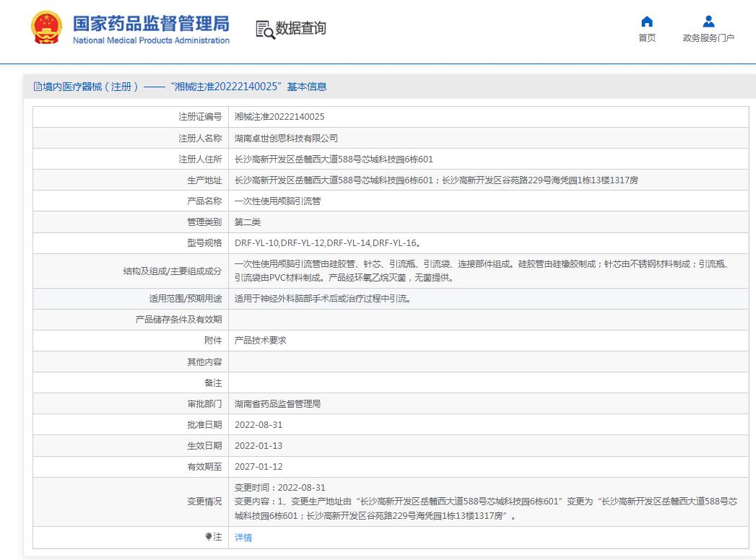The width and height of the screenshot is (756, 560).
Task: Click the 注册人名称 label
Action: pyautogui.click(x=200, y=139)
